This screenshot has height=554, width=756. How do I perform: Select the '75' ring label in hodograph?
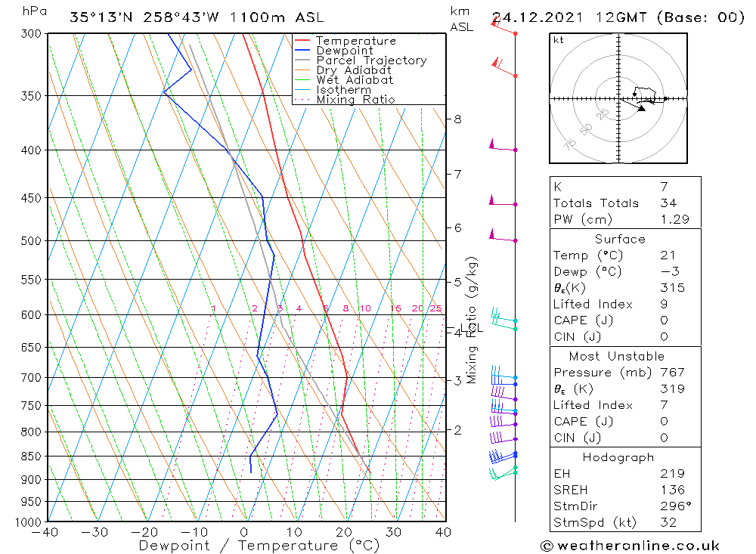pyautogui.click(x=570, y=144)
